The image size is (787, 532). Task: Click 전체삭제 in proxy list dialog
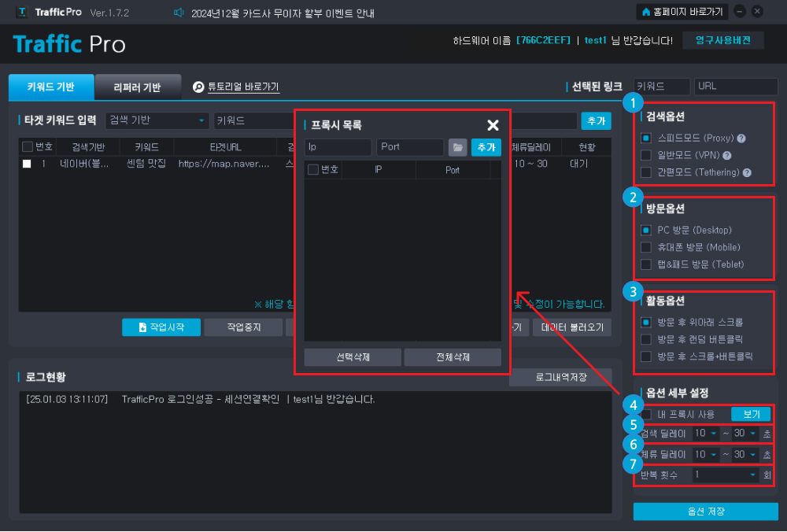coord(453,357)
